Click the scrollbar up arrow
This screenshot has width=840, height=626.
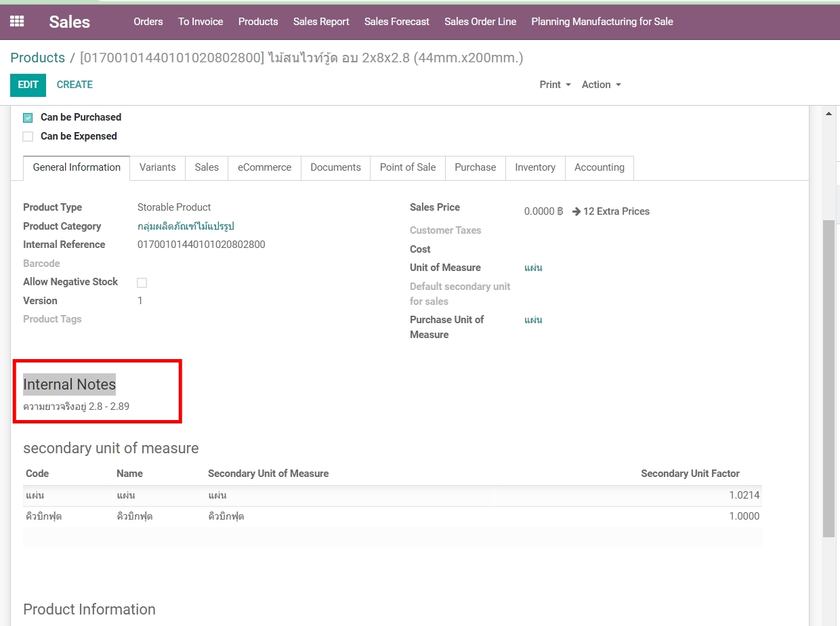pyautogui.click(x=828, y=114)
